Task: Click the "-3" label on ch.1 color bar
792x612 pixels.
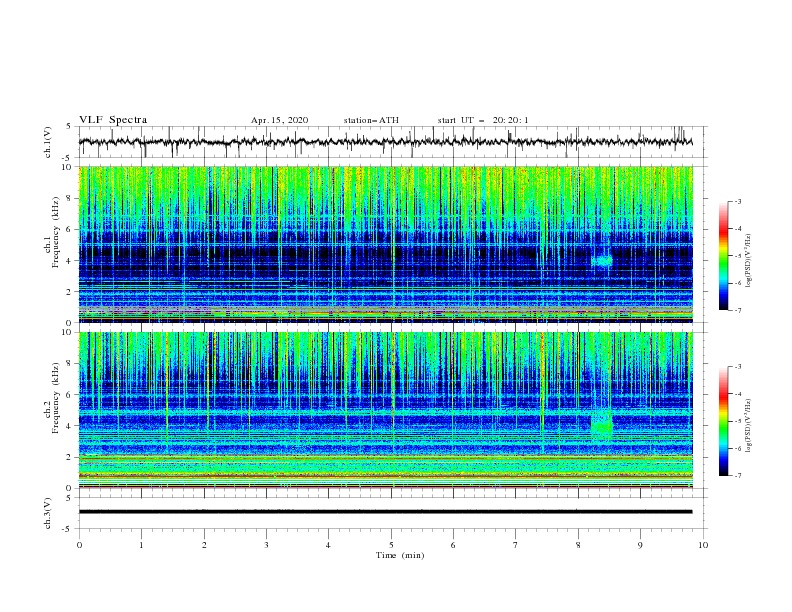Action: [x=737, y=201]
